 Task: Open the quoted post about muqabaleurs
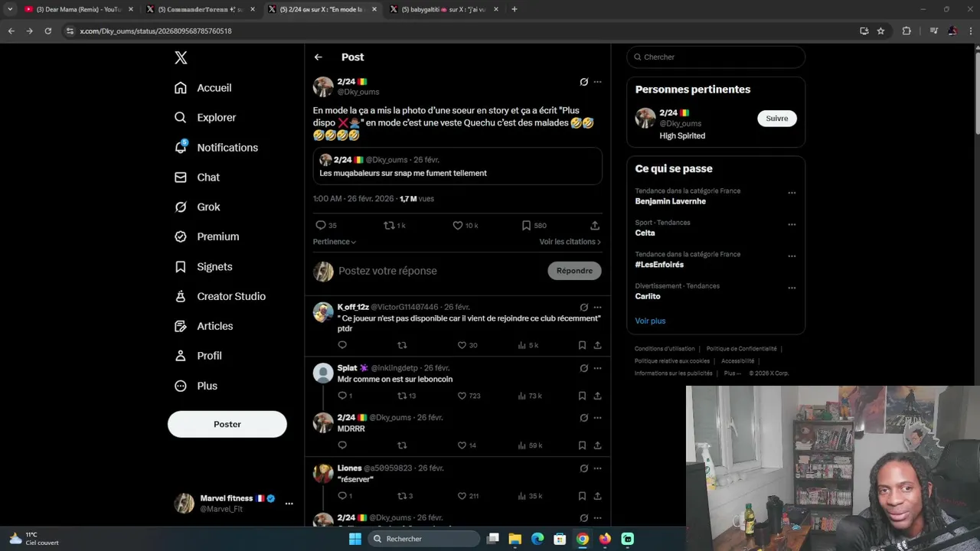(458, 166)
